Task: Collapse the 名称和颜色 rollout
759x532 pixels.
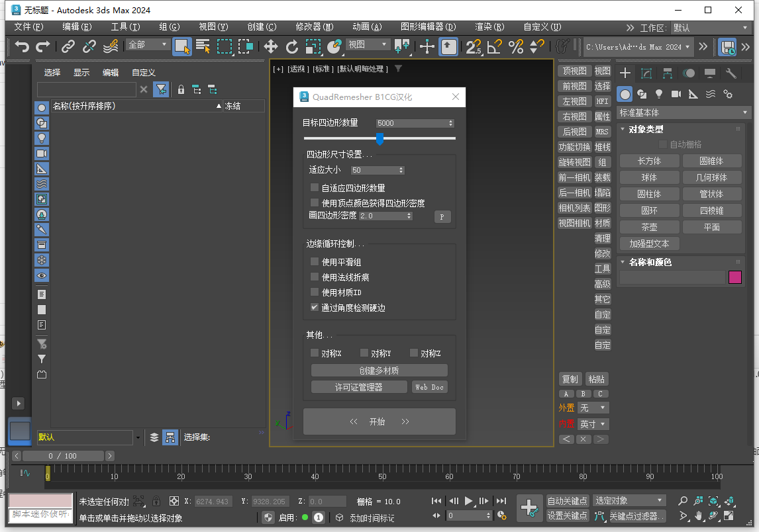Action: [x=623, y=262]
